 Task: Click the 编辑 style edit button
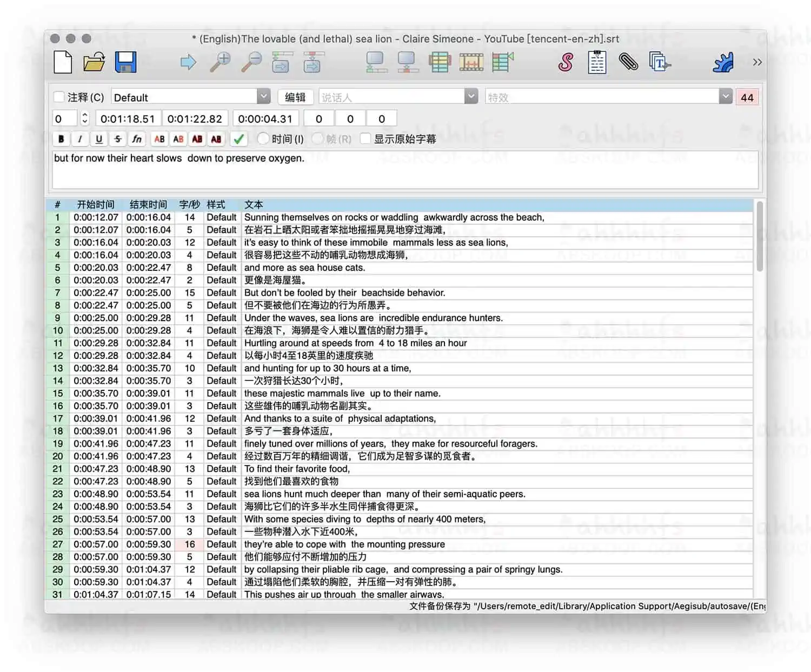tap(295, 97)
